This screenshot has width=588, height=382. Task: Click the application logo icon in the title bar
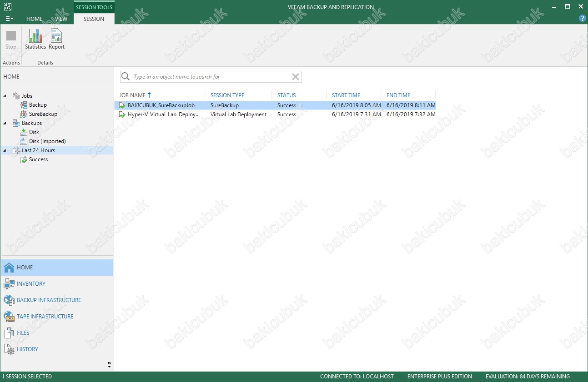7,7
